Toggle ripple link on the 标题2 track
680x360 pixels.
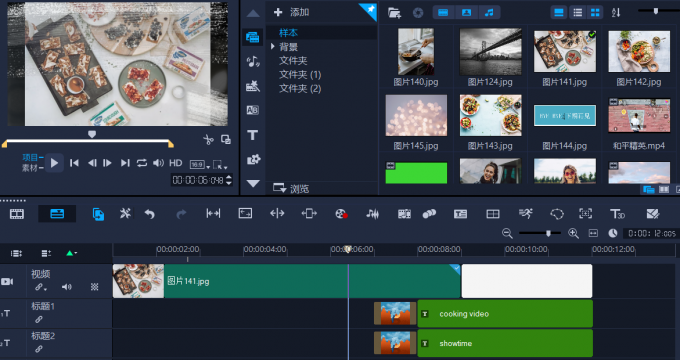(x=39, y=349)
